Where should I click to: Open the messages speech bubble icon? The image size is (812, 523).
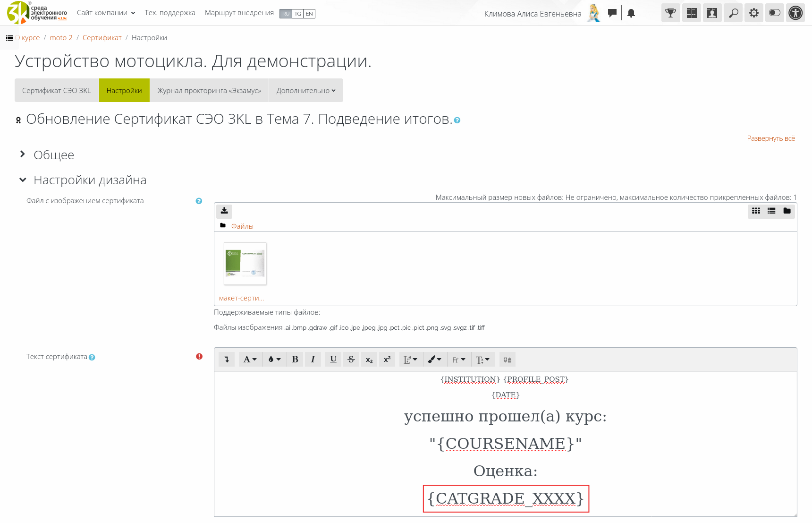tap(612, 13)
